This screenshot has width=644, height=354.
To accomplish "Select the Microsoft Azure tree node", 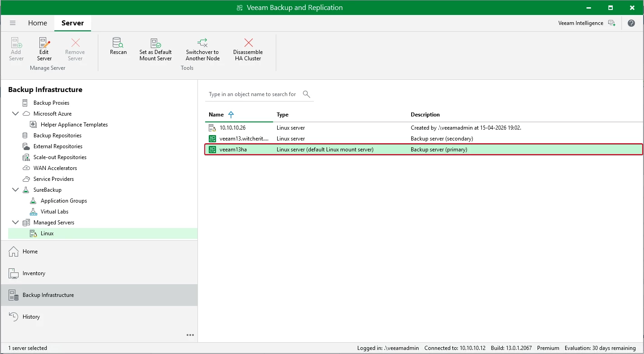I will (x=53, y=114).
